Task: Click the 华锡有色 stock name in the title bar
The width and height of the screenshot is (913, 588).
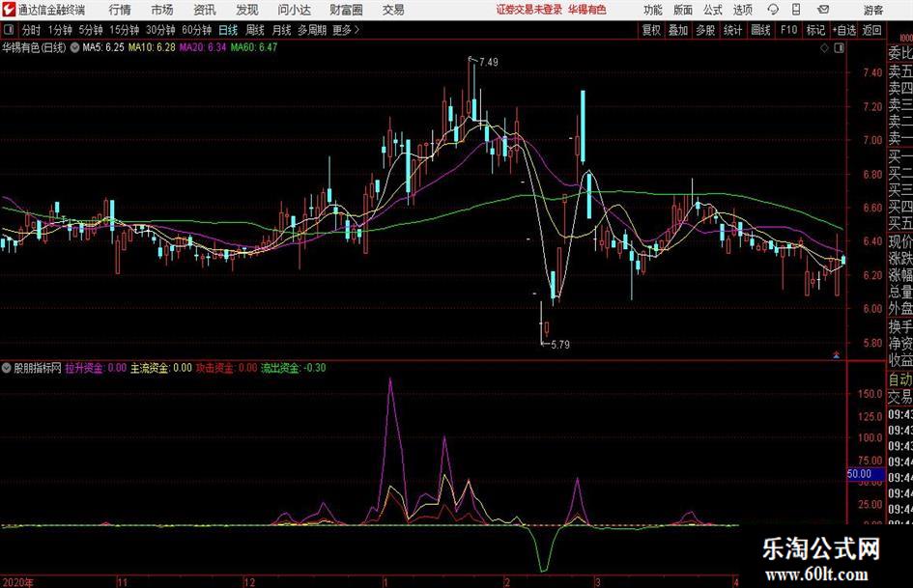Action: tap(587, 10)
